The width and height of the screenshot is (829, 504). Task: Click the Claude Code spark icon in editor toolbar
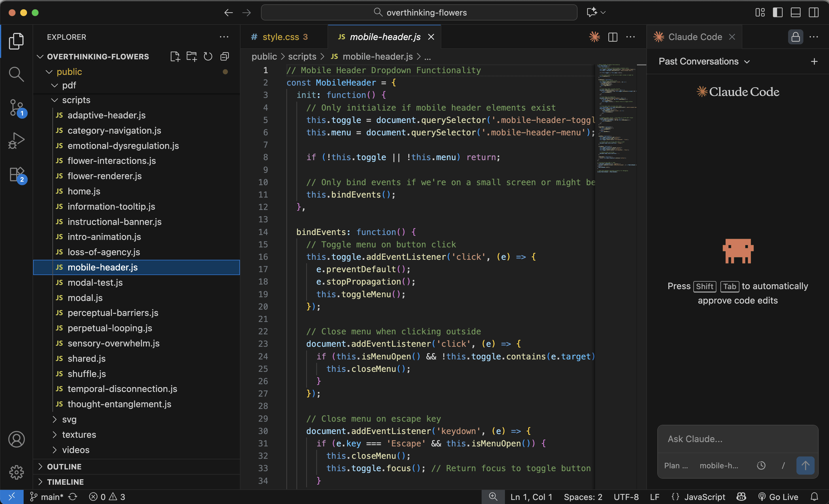594,37
